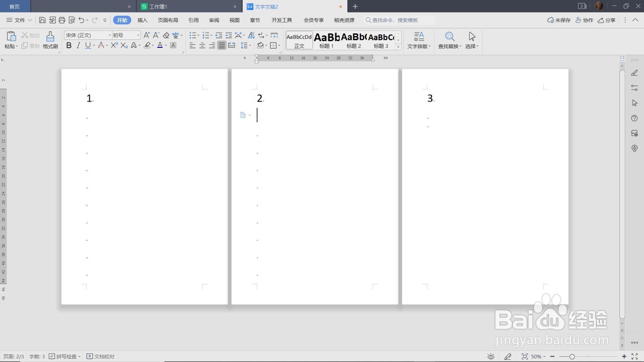Click the 协作 (Collaborate) button

point(584,20)
